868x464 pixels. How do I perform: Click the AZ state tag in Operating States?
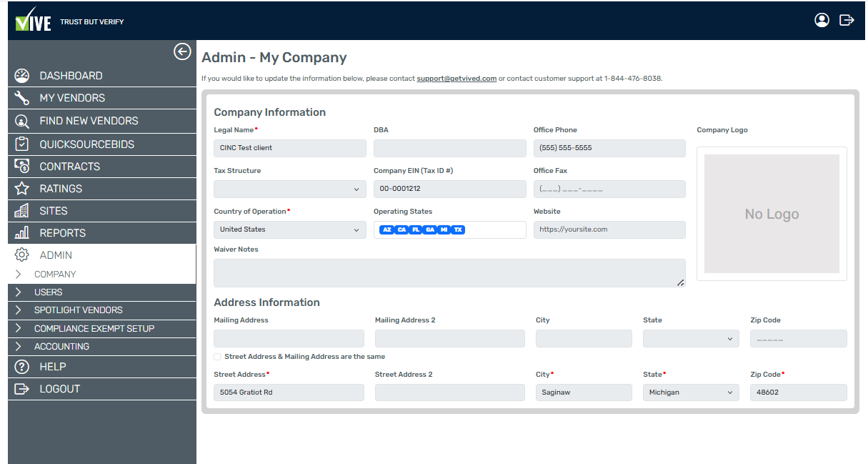(x=386, y=230)
